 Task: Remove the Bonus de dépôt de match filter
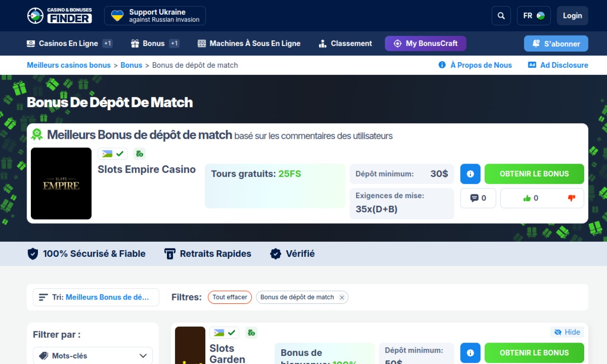click(342, 298)
